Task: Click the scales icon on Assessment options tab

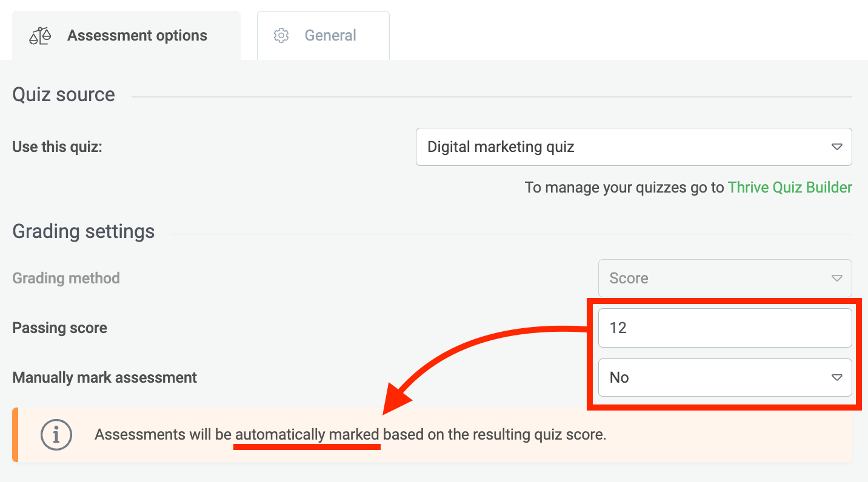Action: point(40,36)
